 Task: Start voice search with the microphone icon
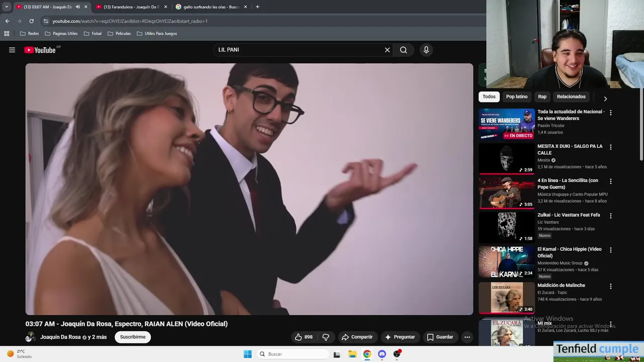(x=426, y=50)
